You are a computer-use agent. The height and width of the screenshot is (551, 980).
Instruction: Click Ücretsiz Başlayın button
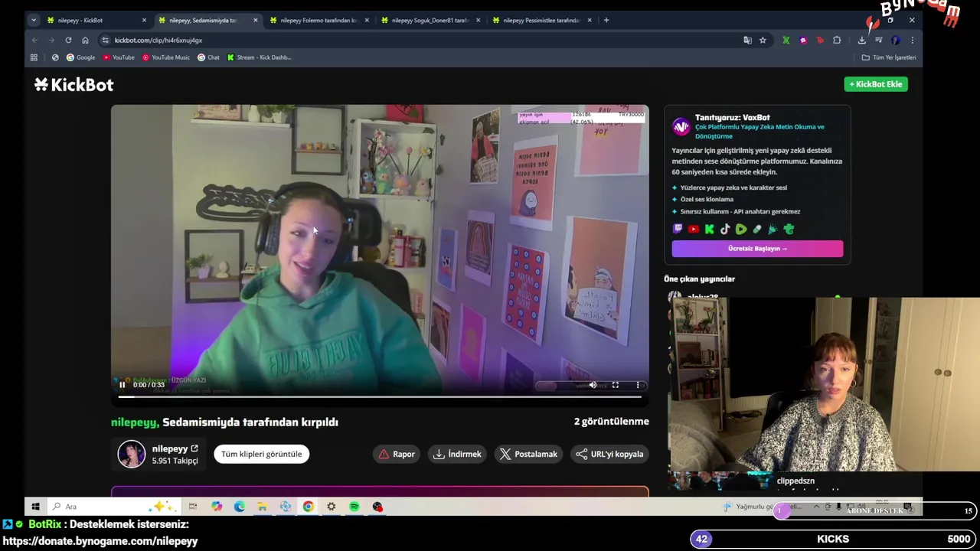click(x=757, y=249)
